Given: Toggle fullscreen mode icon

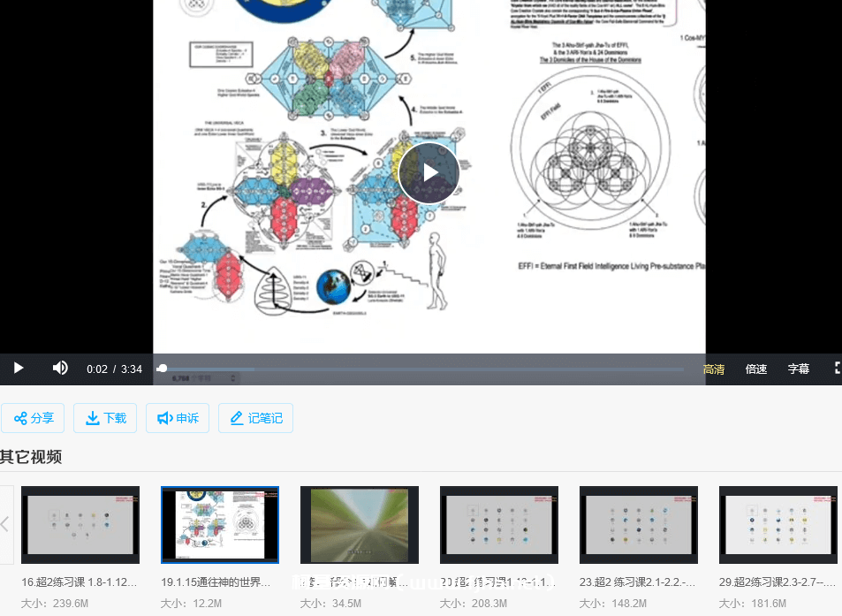Looking at the screenshot, I should (838, 368).
